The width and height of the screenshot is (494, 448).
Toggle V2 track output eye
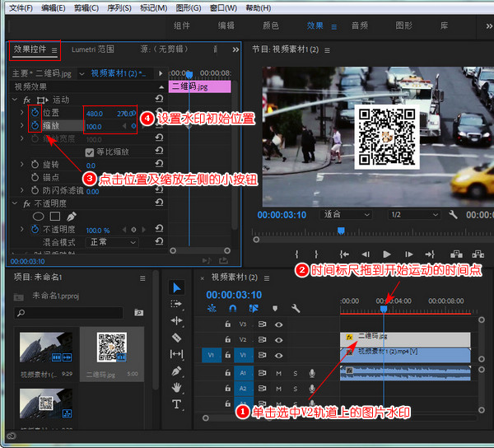coord(278,340)
